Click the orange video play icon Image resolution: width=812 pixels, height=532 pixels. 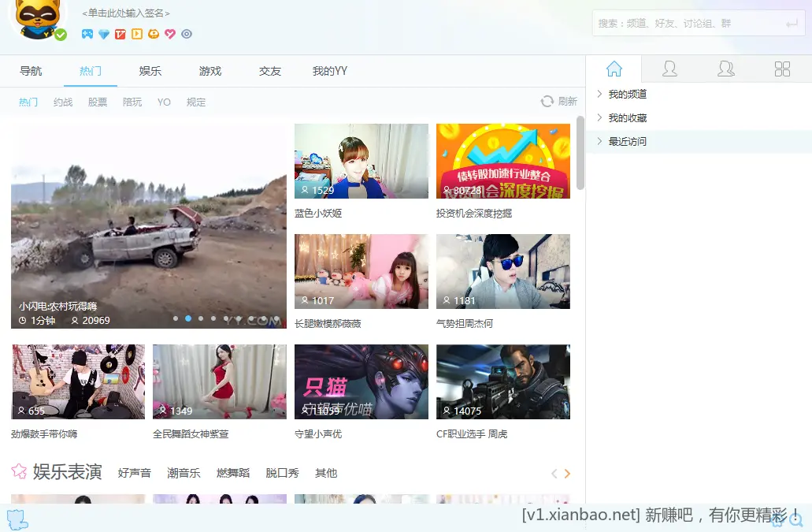[138, 35]
